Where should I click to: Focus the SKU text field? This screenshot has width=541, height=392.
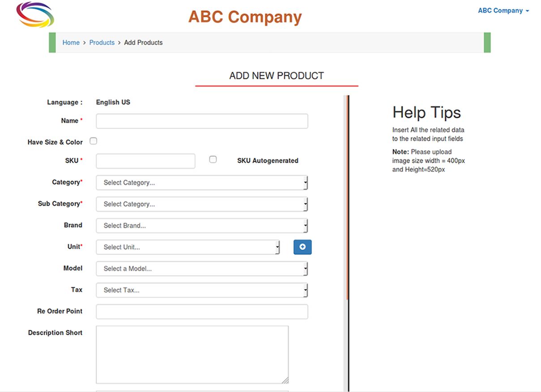pyautogui.click(x=146, y=161)
